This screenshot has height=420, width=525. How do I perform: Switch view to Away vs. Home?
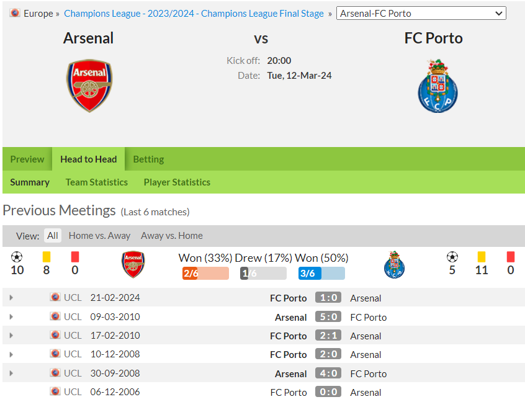[172, 236]
